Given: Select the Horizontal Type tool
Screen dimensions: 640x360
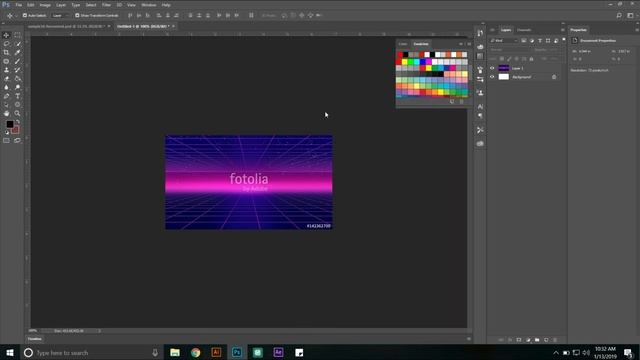Looking at the screenshot, I should (x=18, y=96).
